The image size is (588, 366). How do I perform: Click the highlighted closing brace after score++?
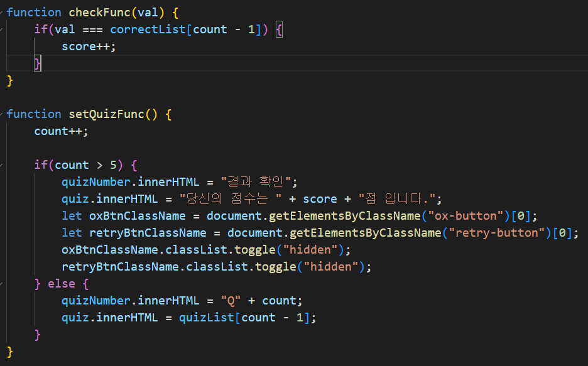coord(38,63)
